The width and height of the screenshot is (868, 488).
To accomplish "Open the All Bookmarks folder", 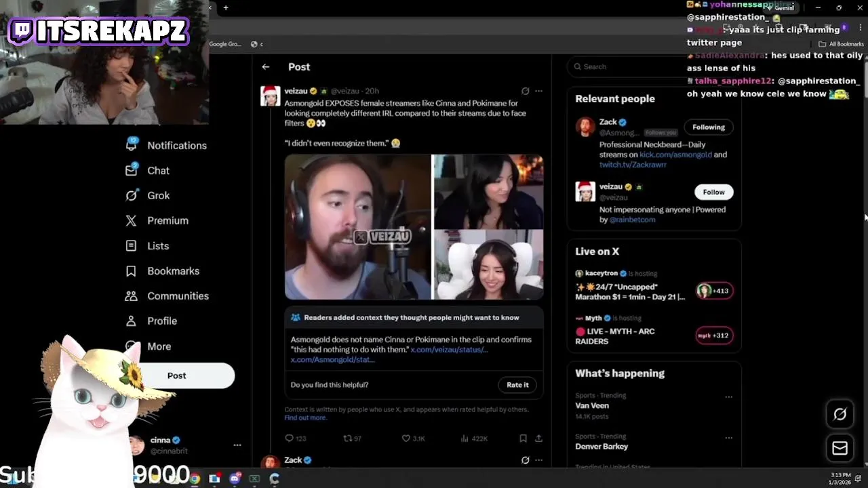I will pos(841,44).
